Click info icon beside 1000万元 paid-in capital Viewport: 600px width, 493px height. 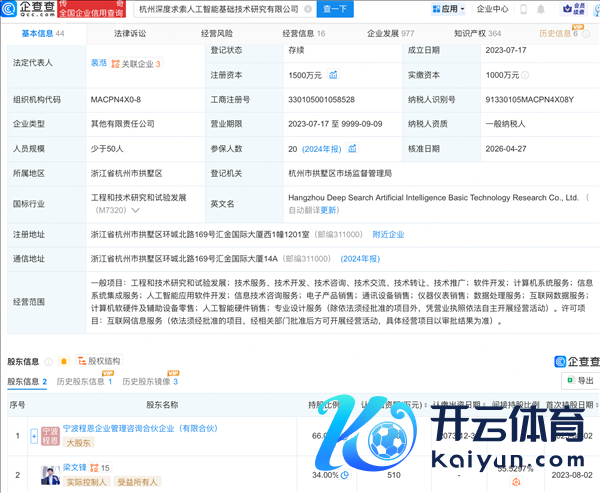[525, 75]
